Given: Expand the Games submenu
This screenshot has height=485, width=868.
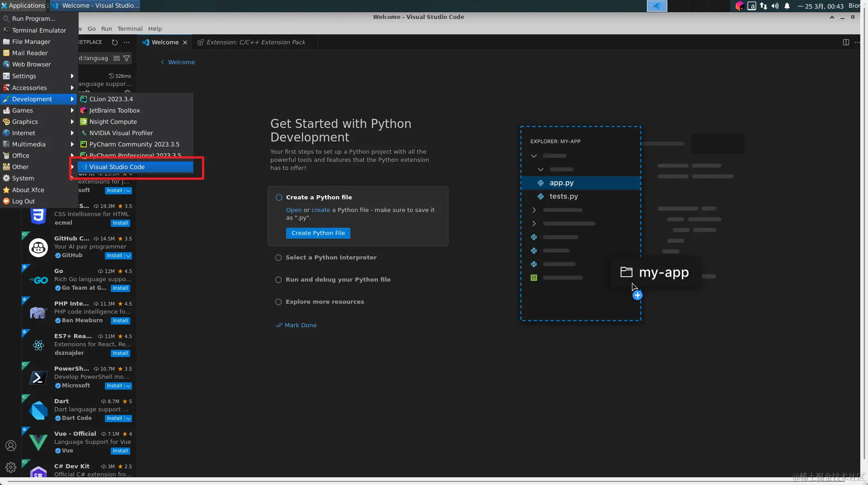Looking at the screenshot, I should 39,110.
